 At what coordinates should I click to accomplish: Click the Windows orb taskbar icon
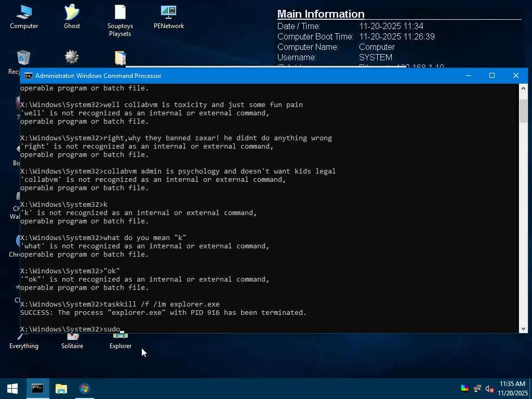point(85,389)
